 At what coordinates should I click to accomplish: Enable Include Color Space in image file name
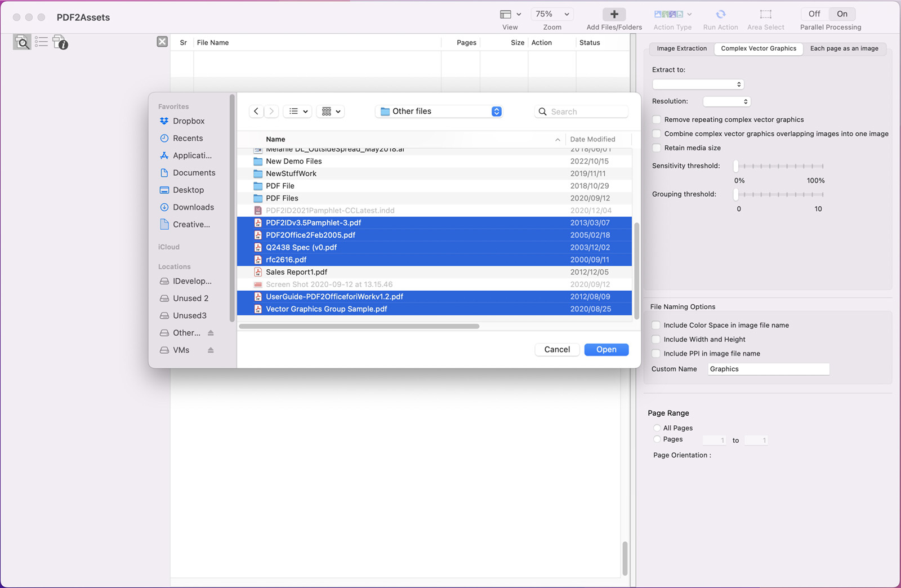coord(655,325)
